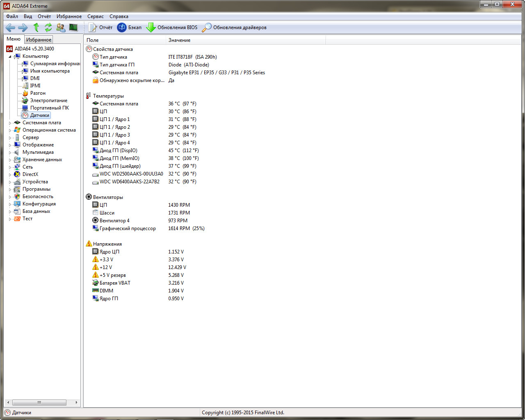Click the Отчёт report toolbar button
The image size is (525, 420).
click(x=100, y=27)
